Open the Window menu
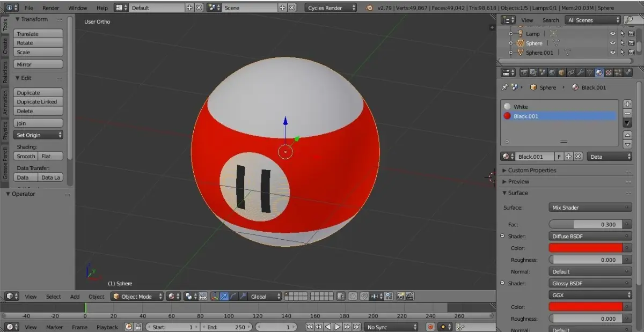The width and height of the screenshot is (644, 332). coord(77,8)
